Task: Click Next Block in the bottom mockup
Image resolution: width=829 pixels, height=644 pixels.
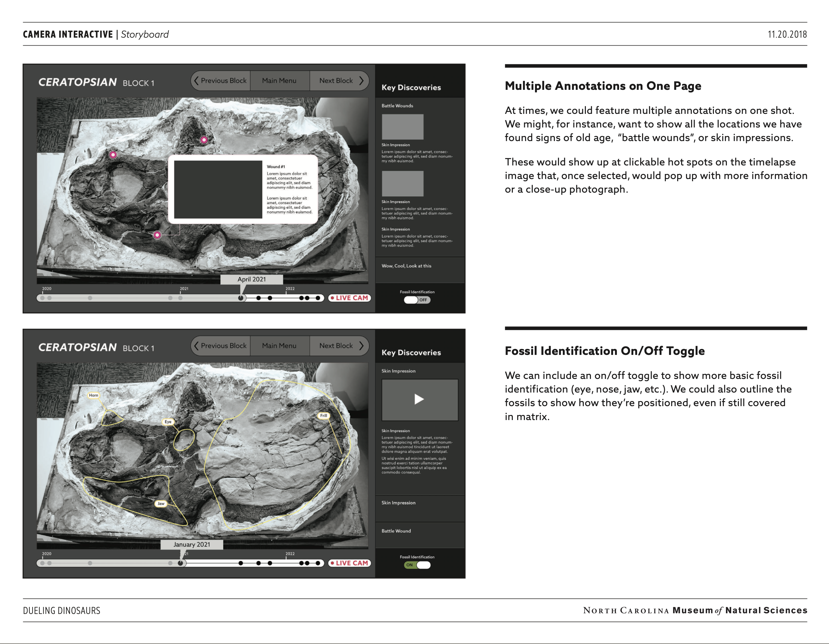Action: (x=339, y=345)
